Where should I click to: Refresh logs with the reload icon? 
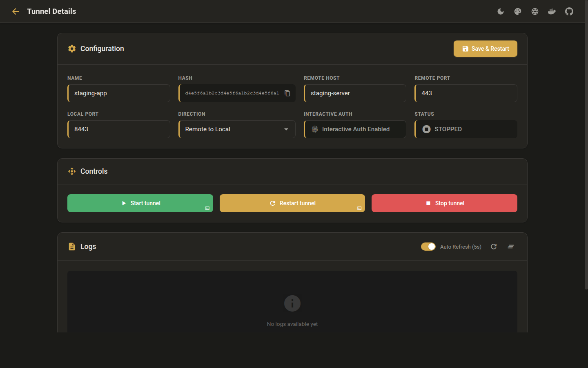[494, 247]
